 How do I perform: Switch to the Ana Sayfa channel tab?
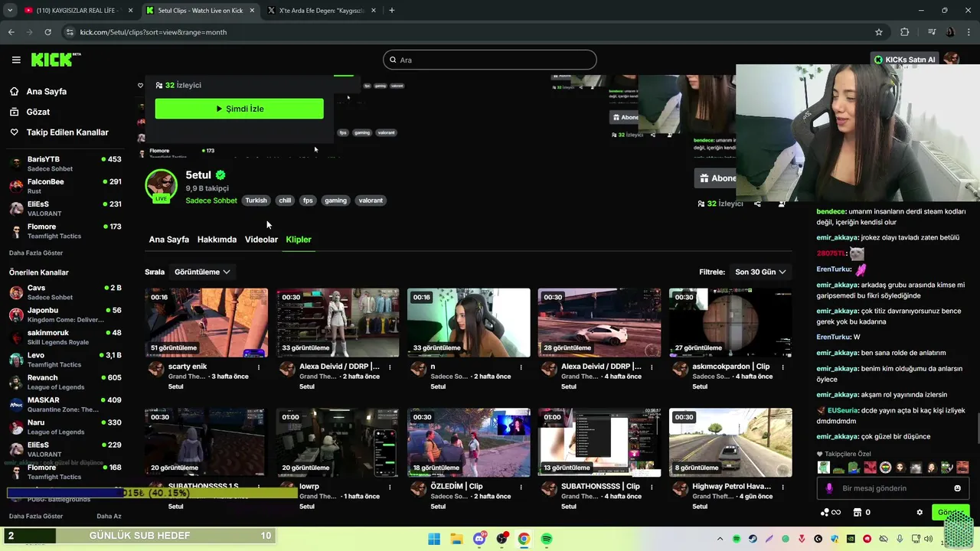[x=168, y=240]
